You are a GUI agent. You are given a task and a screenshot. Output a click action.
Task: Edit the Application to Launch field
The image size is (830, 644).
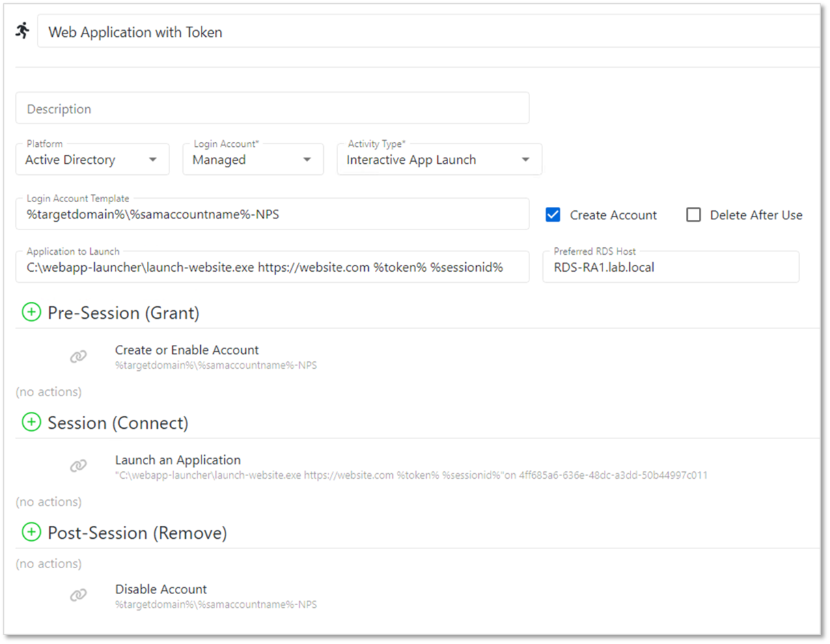273,266
